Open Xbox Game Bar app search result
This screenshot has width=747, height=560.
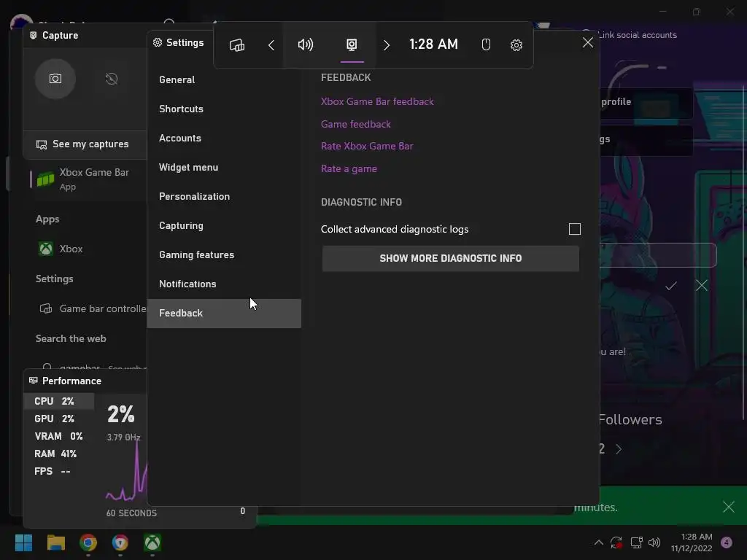88,179
